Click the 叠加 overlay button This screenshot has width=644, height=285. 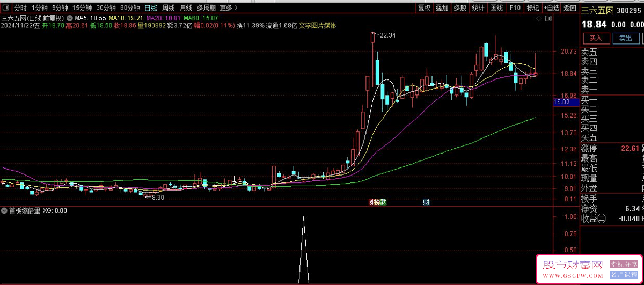click(442, 8)
